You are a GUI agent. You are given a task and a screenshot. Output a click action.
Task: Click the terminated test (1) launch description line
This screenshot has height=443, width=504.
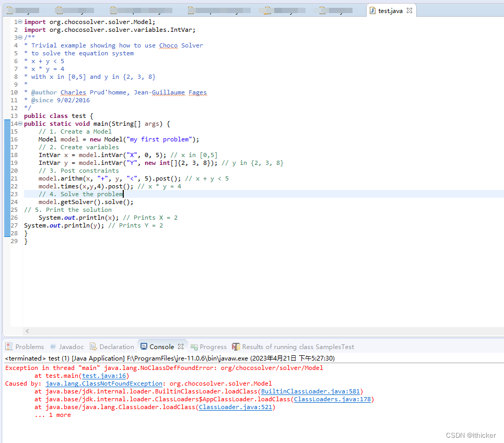pos(170,358)
